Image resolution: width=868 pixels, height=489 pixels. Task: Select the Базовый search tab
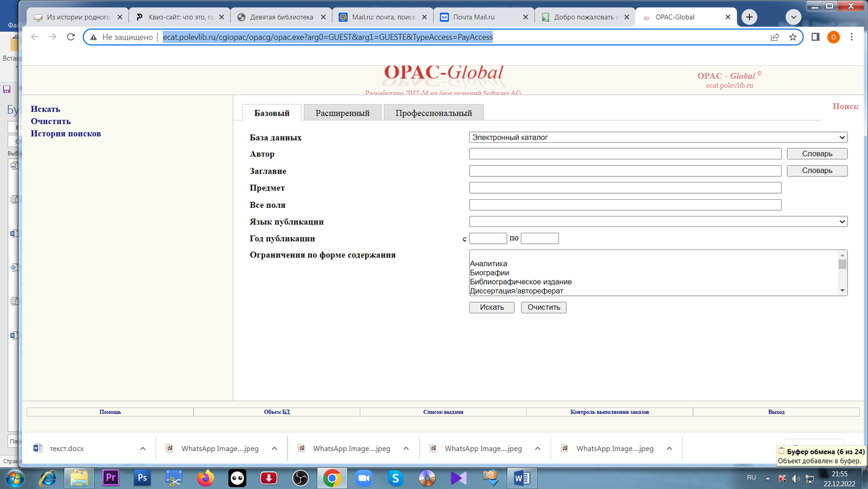click(x=272, y=113)
